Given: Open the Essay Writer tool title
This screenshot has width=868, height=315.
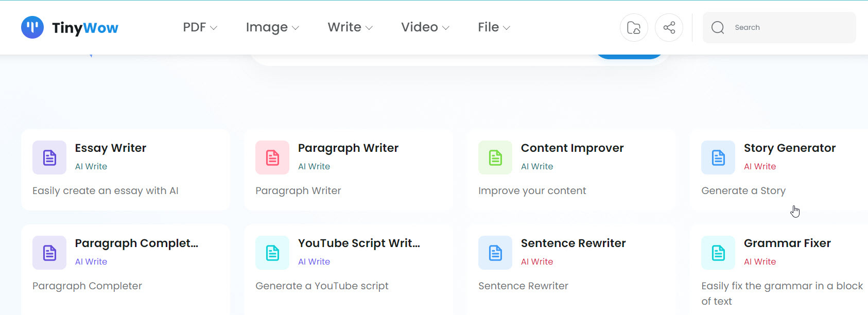Looking at the screenshot, I should [111, 148].
